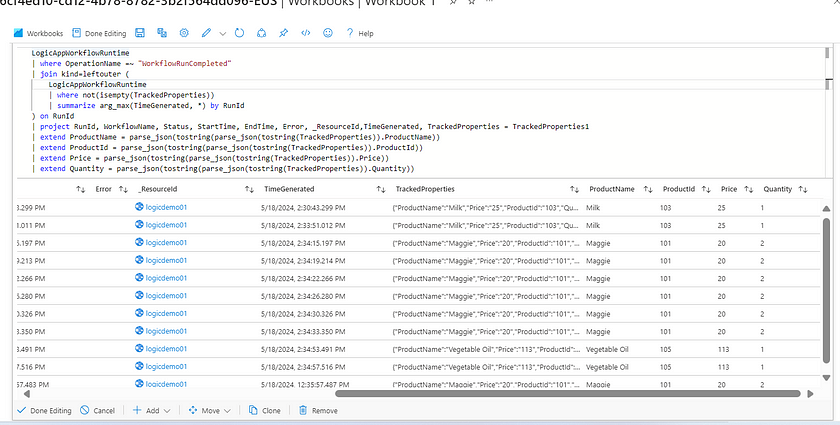
Task: Open the Move dropdown
Action: (209, 411)
